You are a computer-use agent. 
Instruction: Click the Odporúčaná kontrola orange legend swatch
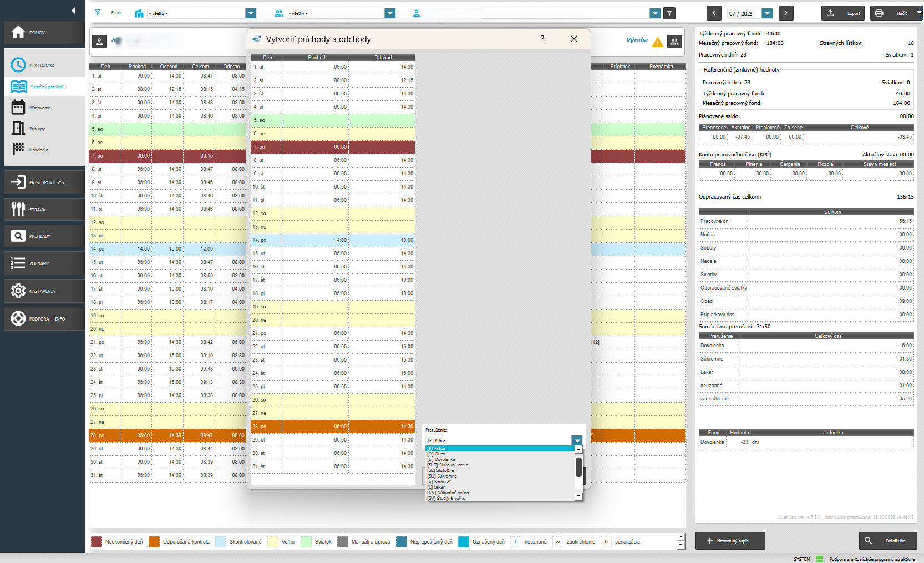tap(154, 542)
